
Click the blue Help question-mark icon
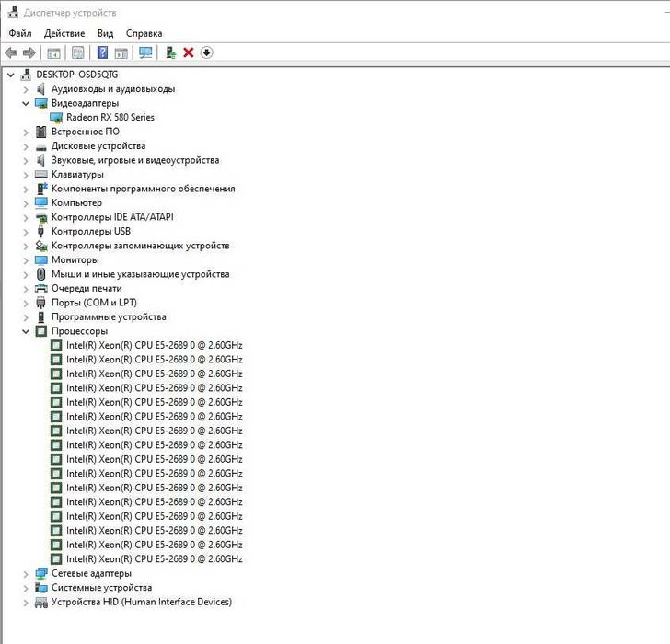(102, 52)
